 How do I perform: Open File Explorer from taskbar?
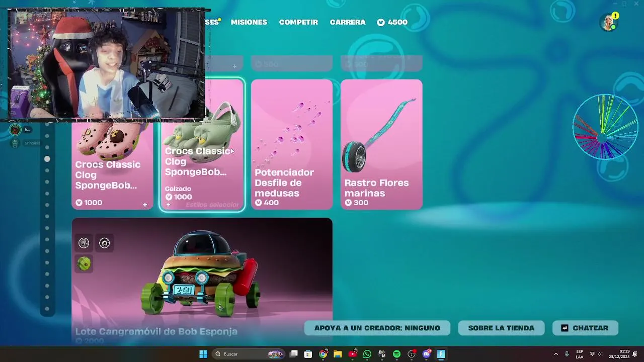tap(338, 354)
